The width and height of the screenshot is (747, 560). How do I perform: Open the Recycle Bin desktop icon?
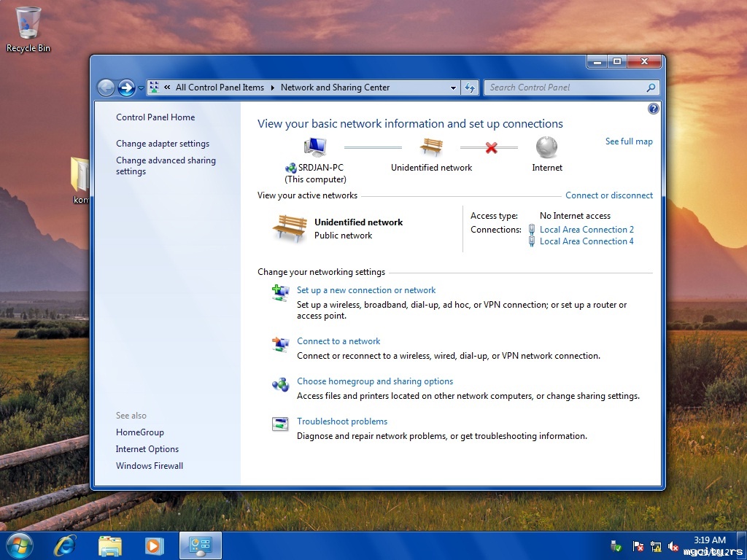28,23
